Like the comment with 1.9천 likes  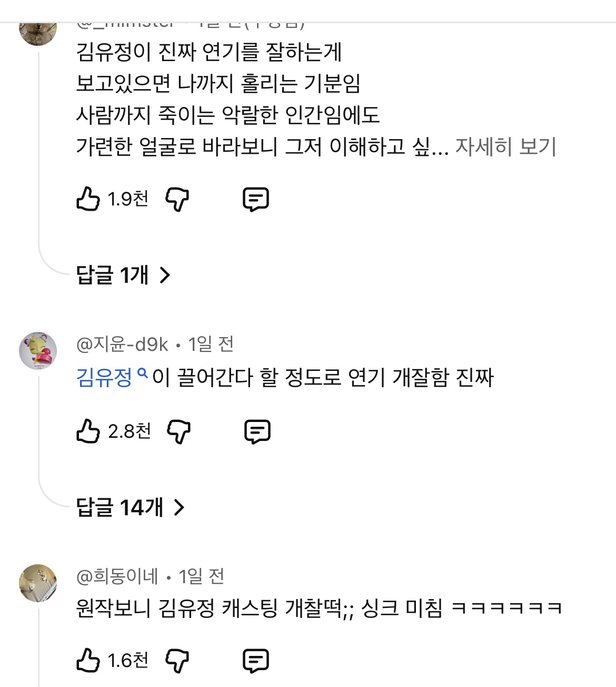88,199
